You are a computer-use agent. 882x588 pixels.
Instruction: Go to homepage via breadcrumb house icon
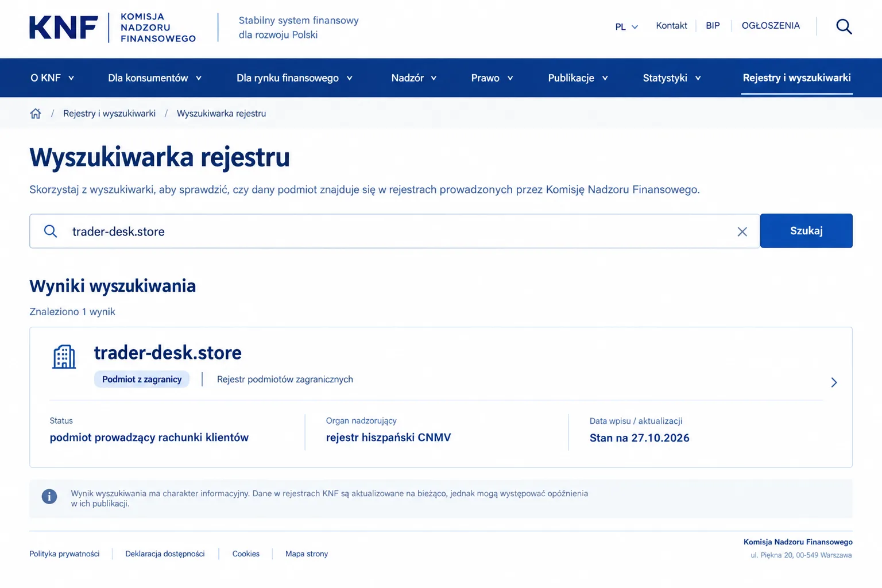click(x=36, y=114)
